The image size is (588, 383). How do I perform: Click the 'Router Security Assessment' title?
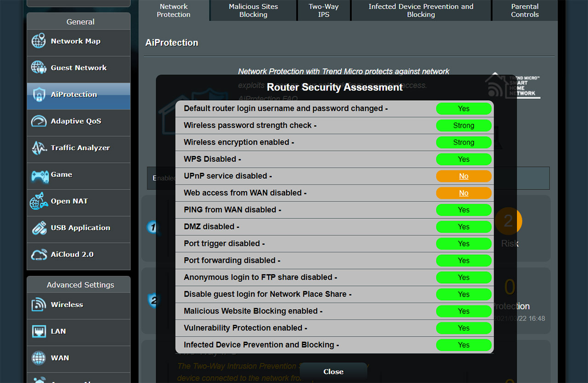coord(334,87)
